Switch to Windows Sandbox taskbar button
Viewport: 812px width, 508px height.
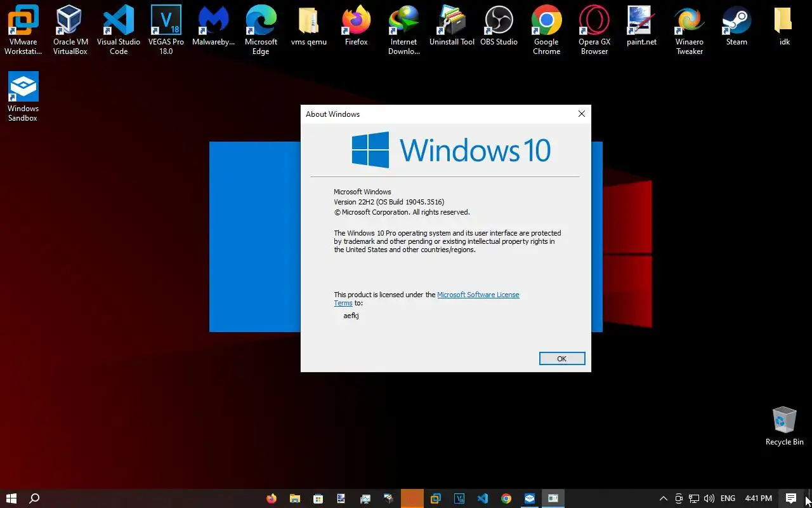[530, 498]
